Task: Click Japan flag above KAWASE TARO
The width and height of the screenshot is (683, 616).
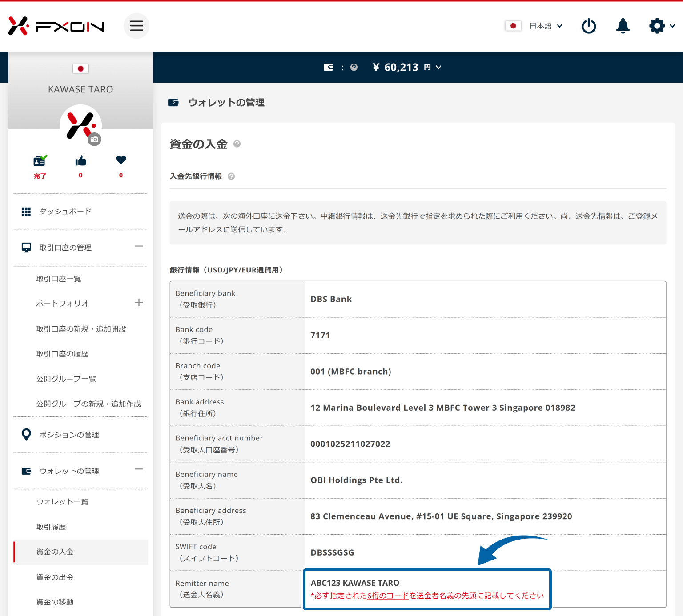Action: [80, 68]
